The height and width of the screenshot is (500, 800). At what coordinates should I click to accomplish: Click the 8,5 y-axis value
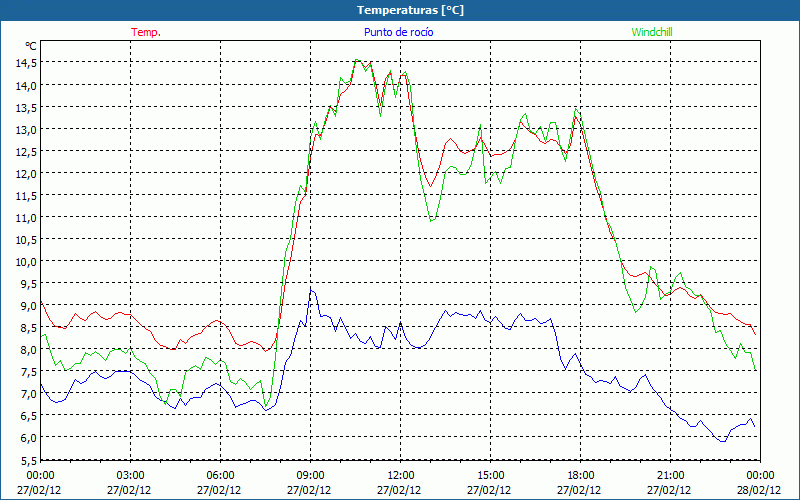pyautogui.click(x=29, y=328)
